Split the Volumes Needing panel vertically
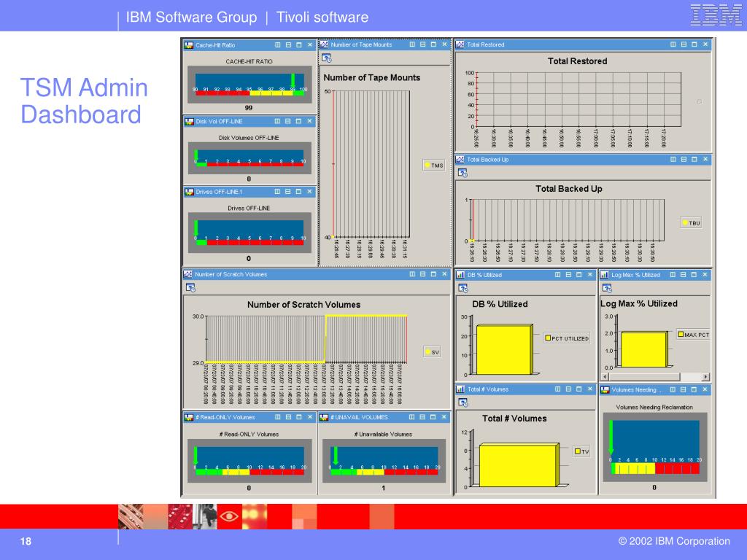Screen dimensions: 747x560 (673, 389)
